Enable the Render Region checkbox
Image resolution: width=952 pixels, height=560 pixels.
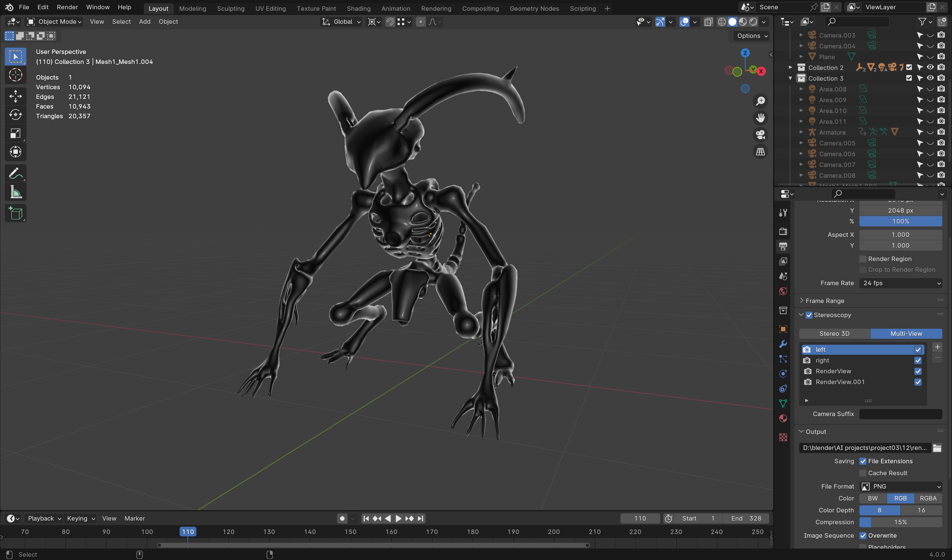862,259
